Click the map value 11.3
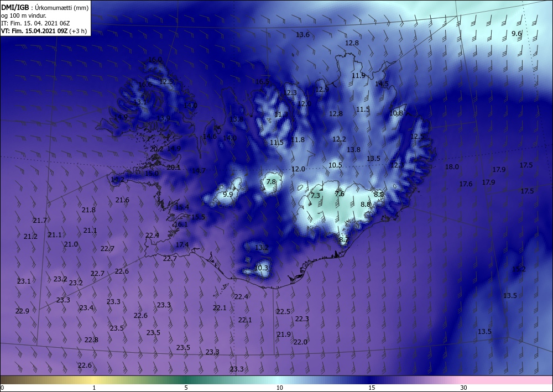Screen dimensions: 553x392 coord(281,114)
